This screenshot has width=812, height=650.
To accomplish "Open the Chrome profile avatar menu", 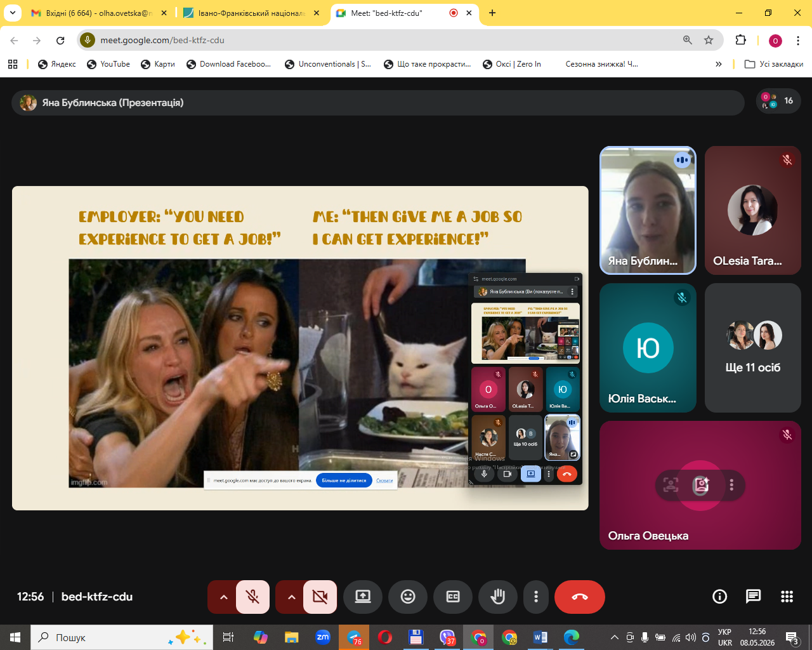I will point(775,41).
